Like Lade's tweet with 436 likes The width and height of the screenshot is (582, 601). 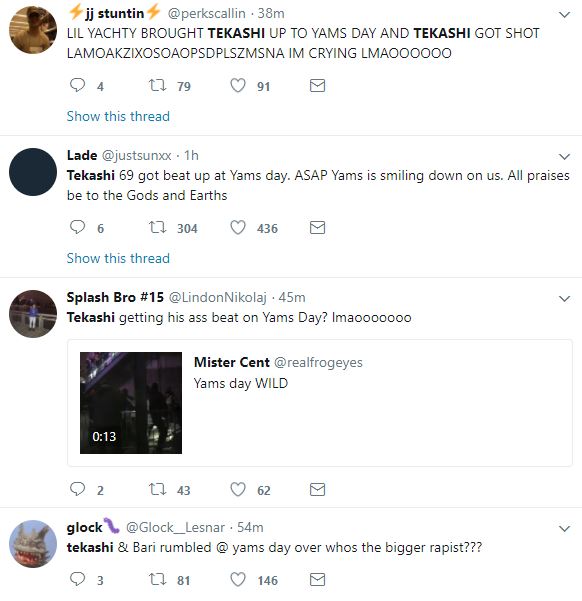238,227
